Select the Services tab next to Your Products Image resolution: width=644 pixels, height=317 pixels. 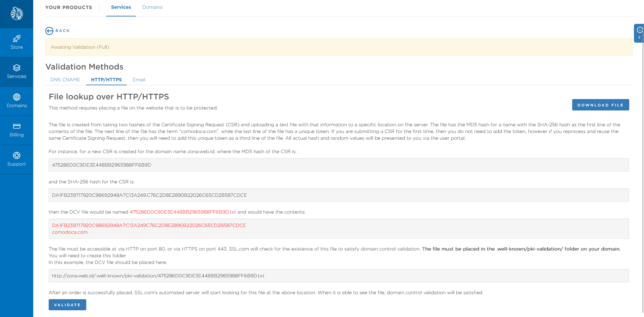(120, 7)
